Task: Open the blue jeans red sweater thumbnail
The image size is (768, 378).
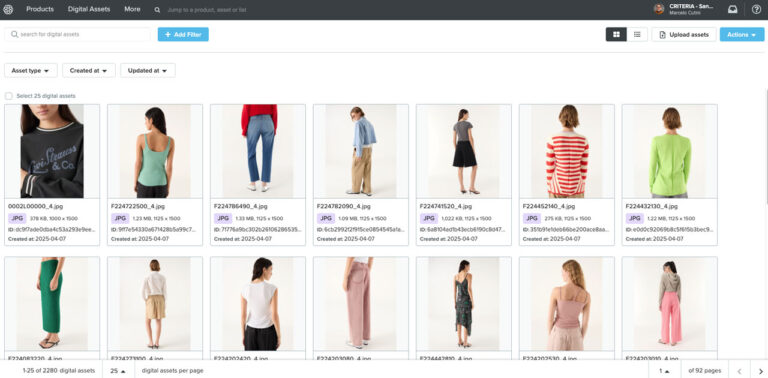Action: pos(258,151)
